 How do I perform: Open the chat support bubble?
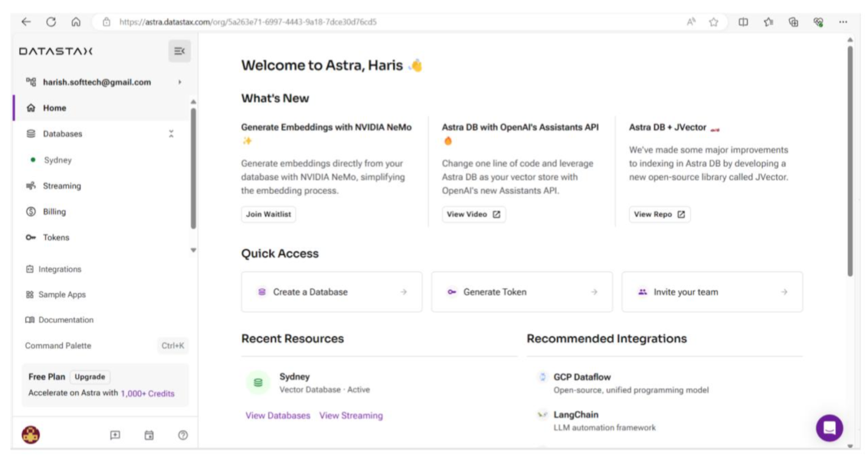tap(828, 428)
